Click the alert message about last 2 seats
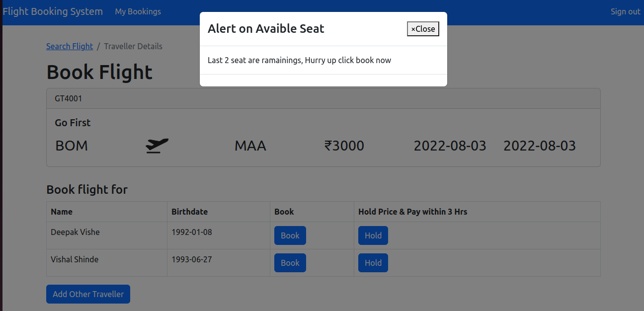Screen dimensions: 644x311 pos(300,60)
